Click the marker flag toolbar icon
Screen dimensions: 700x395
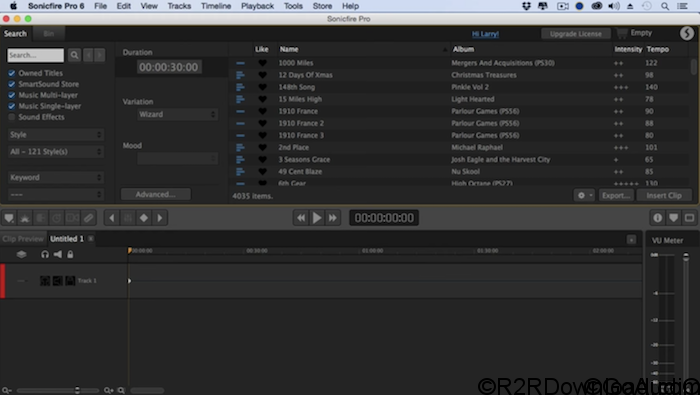9,218
